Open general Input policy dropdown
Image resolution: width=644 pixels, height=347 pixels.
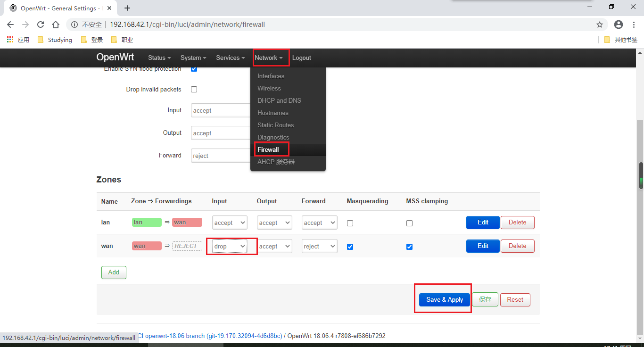(x=221, y=110)
